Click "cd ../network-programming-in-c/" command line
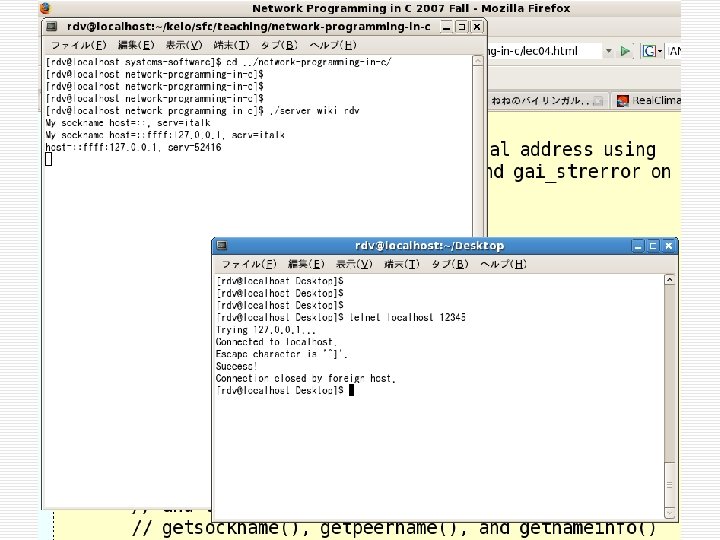Screen dimensions: 720x540 click(309, 62)
